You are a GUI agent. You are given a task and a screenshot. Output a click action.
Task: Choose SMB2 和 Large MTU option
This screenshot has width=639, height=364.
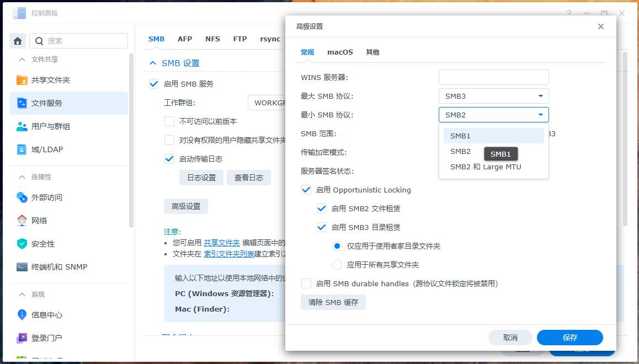pyautogui.click(x=486, y=167)
